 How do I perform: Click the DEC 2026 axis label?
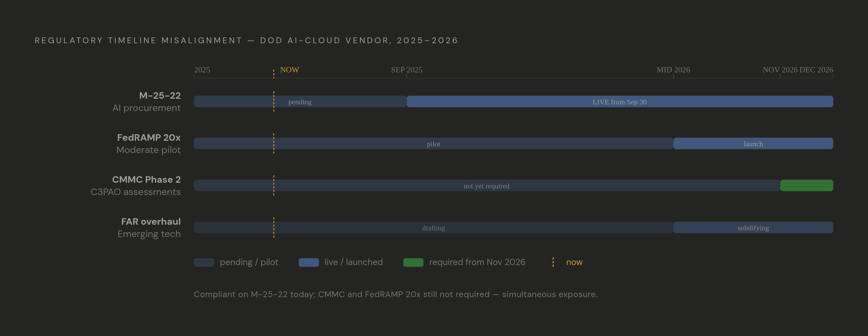pyautogui.click(x=816, y=70)
